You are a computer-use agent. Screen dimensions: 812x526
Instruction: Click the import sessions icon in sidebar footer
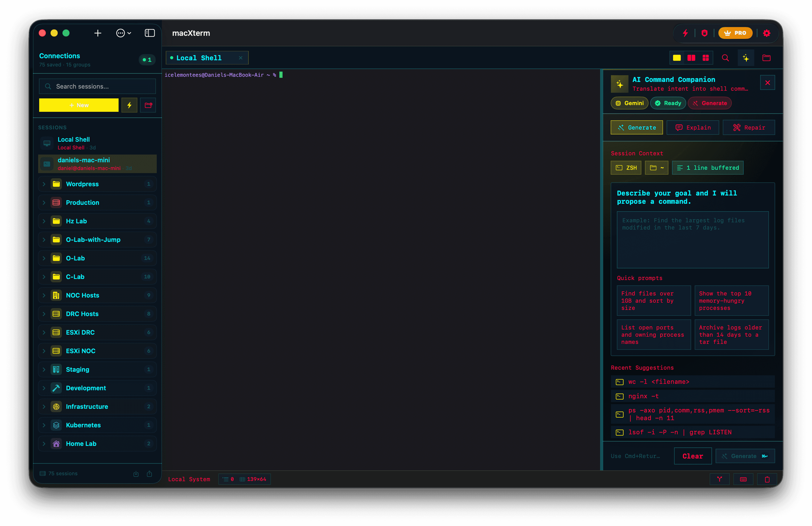(136, 474)
